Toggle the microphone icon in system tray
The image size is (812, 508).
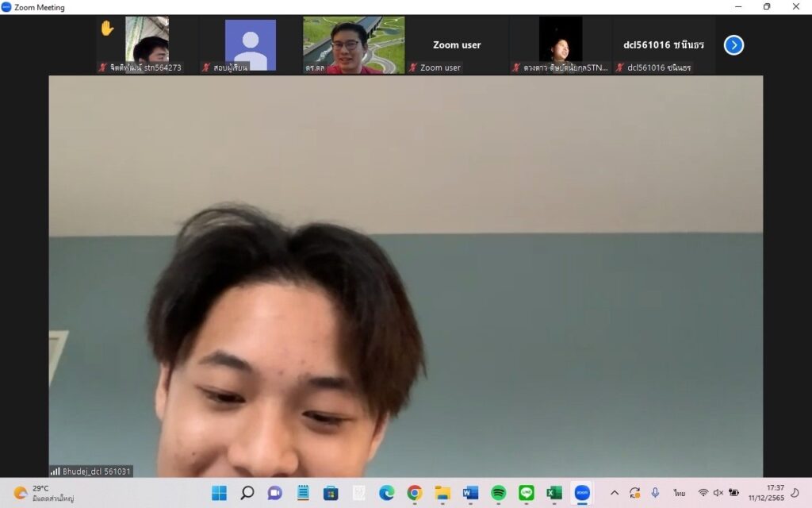coord(655,493)
